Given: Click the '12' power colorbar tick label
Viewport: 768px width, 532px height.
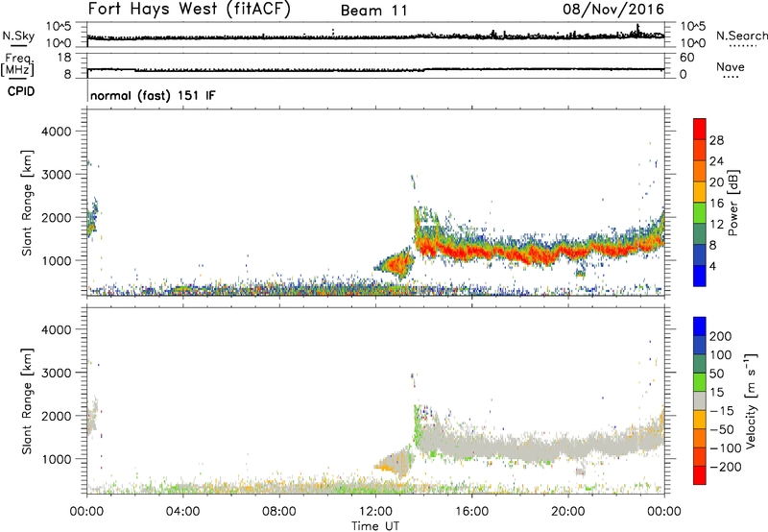Looking at the screenshot, I should tap(716, 225).
